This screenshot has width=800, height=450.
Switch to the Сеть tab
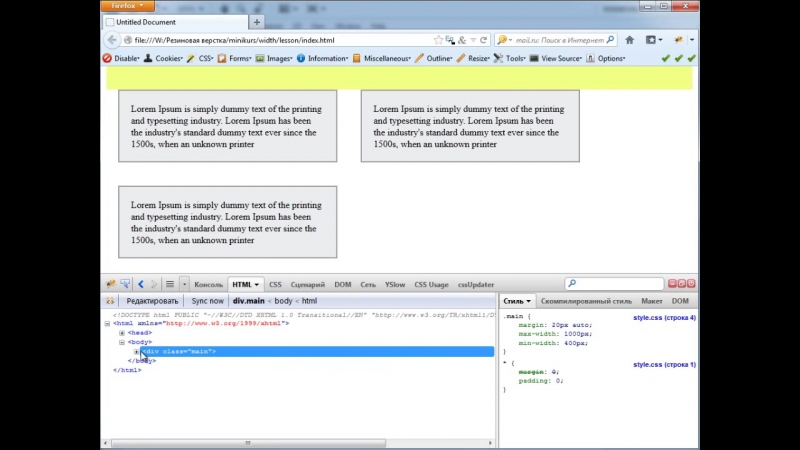368,285
